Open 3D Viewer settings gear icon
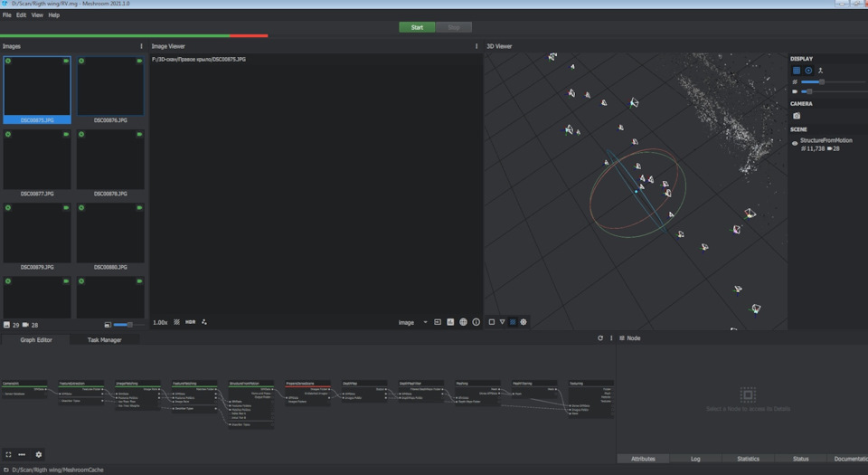The width and height of the screenshot is (868, 475). (524, 322)
